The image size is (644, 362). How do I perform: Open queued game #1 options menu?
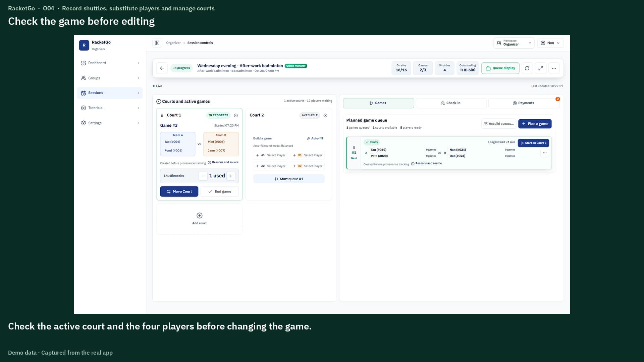tap(545, 153)
